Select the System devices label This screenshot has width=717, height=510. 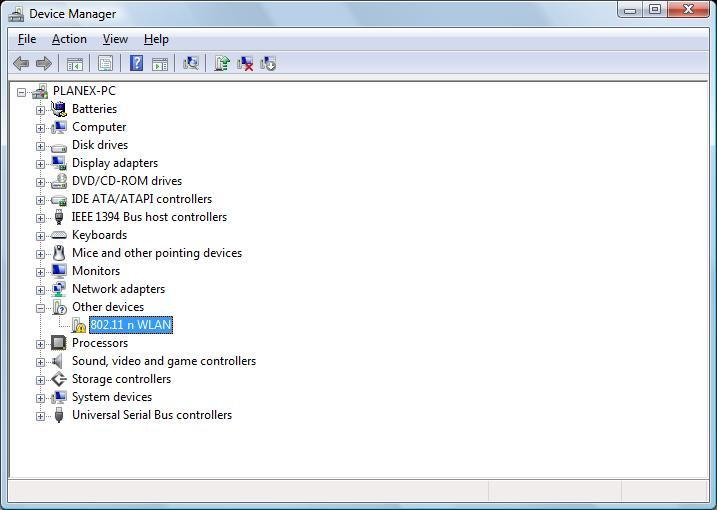point(112,397)
